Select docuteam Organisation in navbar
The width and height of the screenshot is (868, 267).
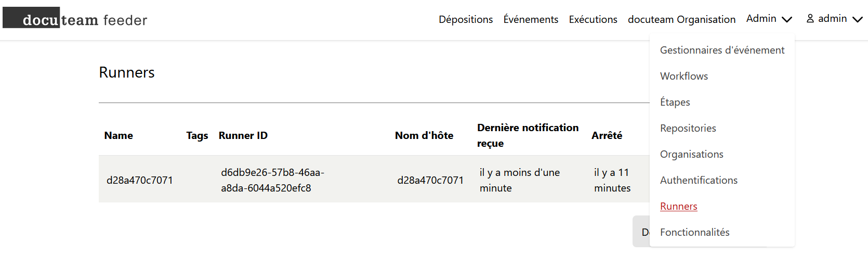681,19
